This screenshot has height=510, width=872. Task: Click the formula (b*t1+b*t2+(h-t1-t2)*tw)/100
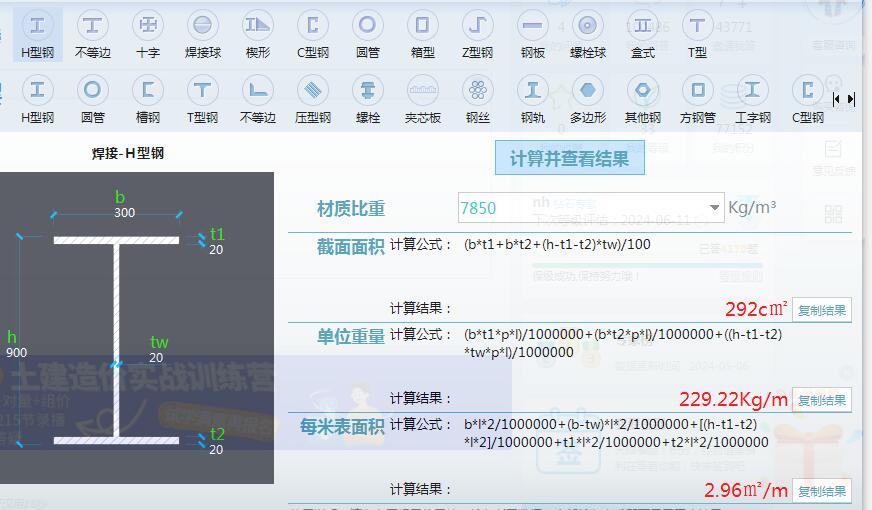coord(557,244)
